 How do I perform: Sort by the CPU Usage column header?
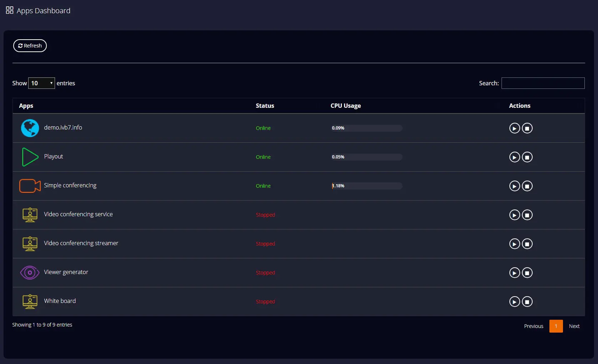345,106
